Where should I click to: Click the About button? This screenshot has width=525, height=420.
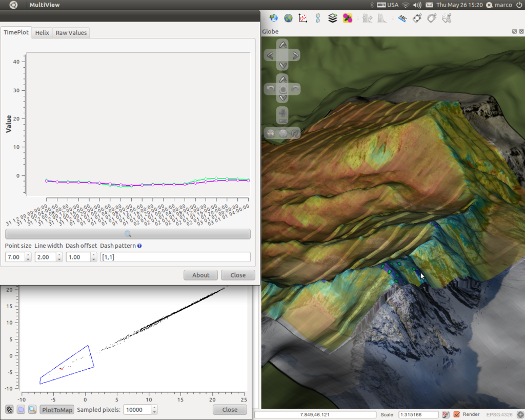200,275
